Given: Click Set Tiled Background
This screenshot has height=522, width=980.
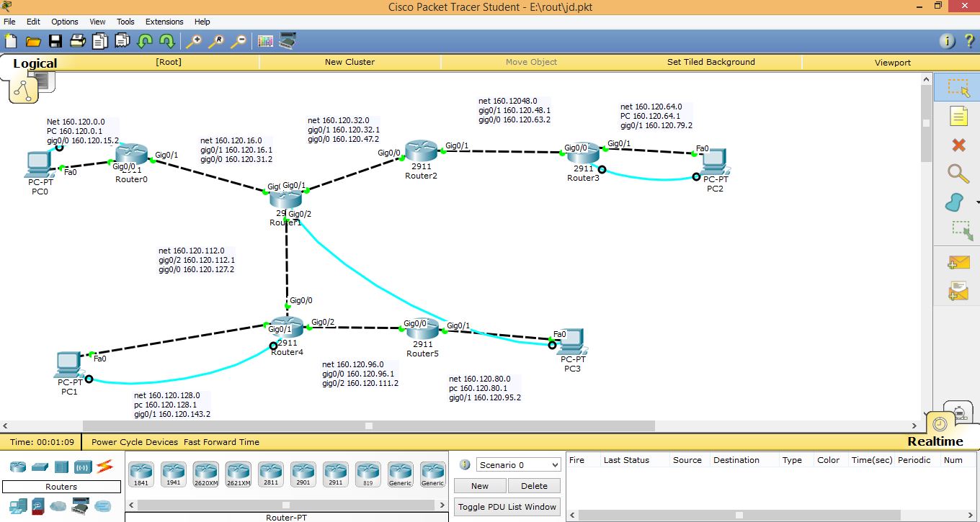Looking at the screenshot, I should click(711, 62).
